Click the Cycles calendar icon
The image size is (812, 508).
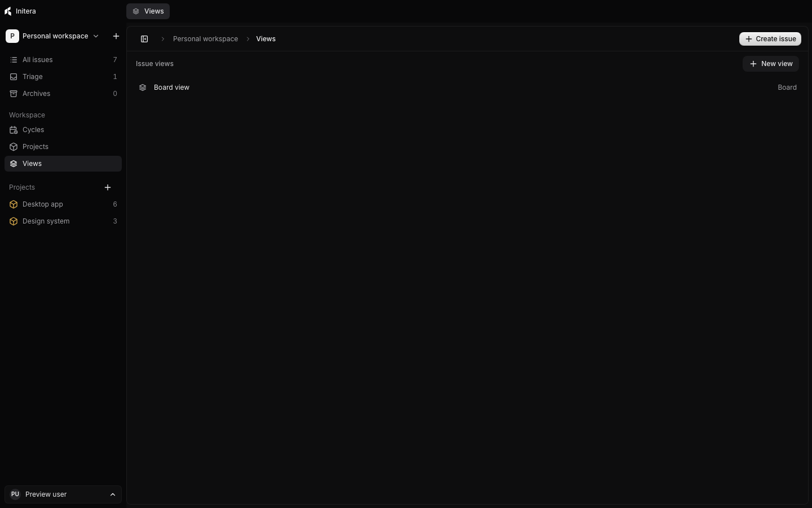pyautogui.click(x=14, y=130)
